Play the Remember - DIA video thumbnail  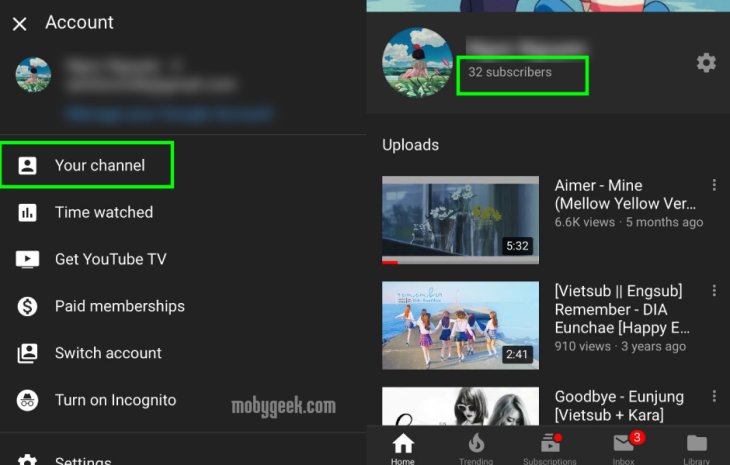pyautogui.click(x=460, y=325)
